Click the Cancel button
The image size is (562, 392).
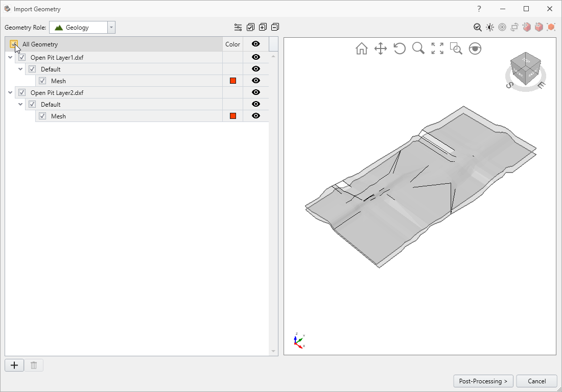coord(536,381)
